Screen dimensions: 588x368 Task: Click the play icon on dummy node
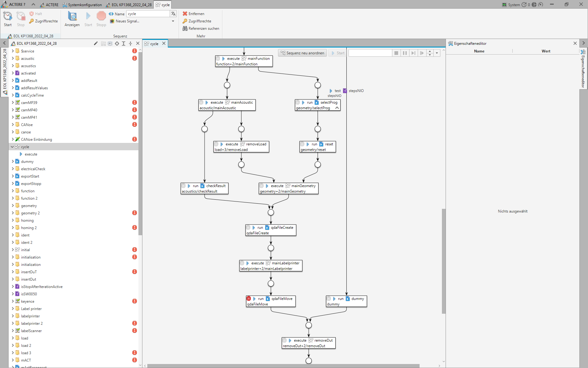click(x=334, y=299)
